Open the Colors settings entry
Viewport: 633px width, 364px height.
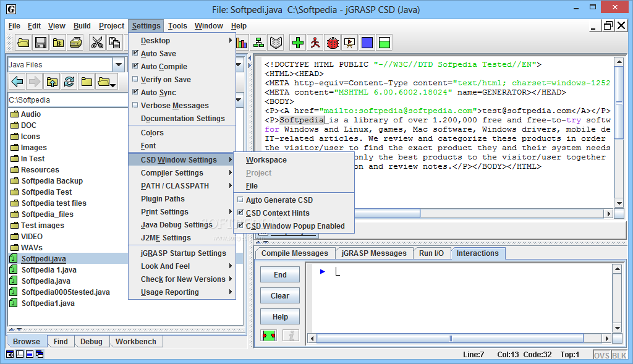pyautogui.click(x=182, y=132)
